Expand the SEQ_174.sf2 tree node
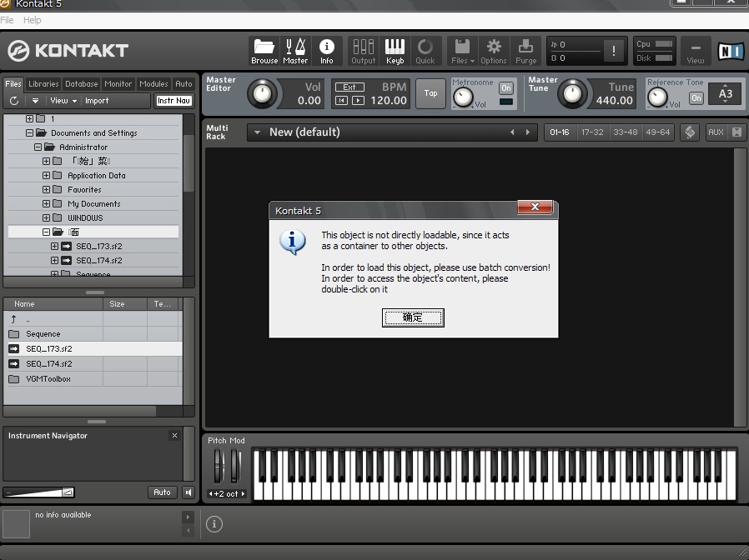The height and width of the screenshot is (560, 749). point(54,260)
